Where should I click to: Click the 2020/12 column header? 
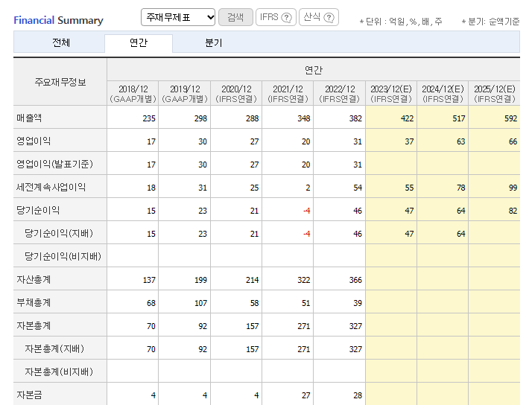click(x=236, y=94)
